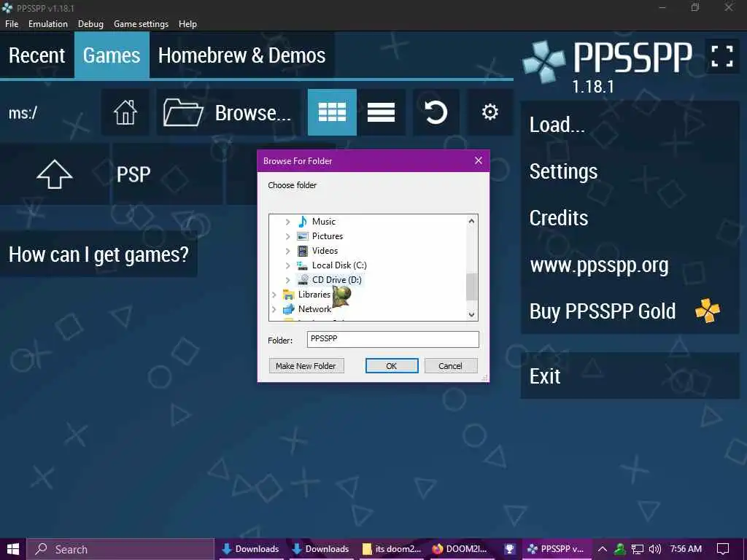This screenshot has width=747, height=560.
Task: Switch to grid view layout
Action: (x=332, y=112)
